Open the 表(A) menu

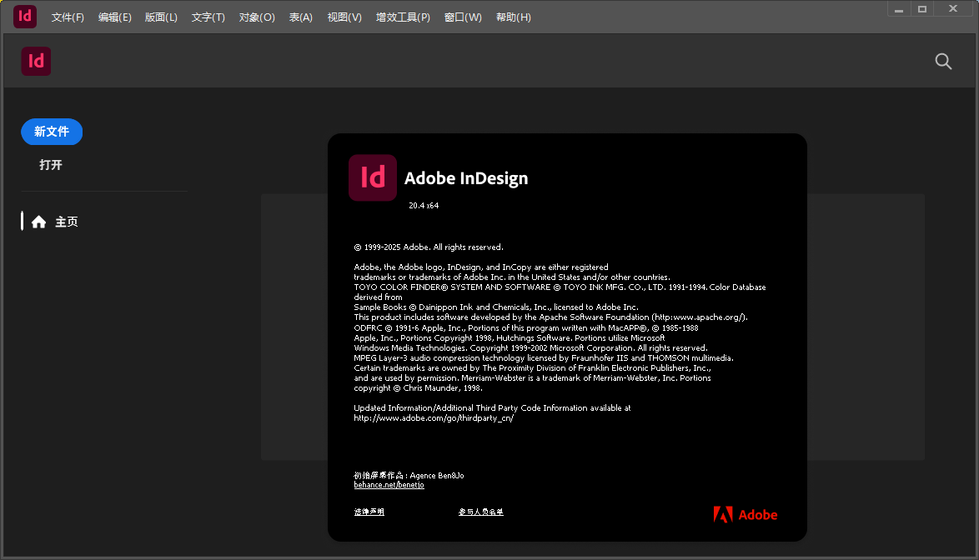(300, 17)
